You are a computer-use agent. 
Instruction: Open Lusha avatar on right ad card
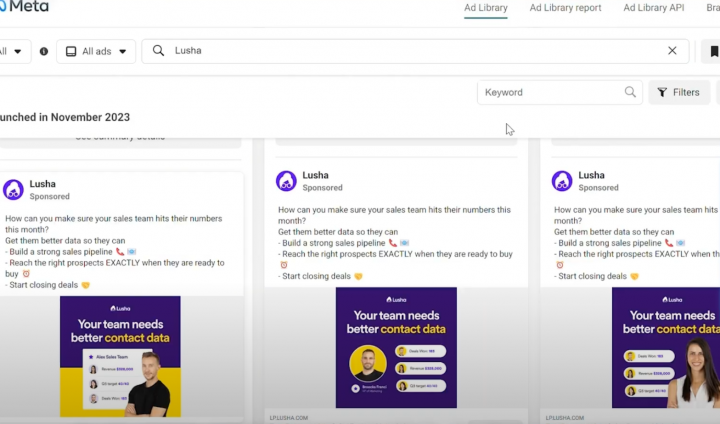point(562,181)
